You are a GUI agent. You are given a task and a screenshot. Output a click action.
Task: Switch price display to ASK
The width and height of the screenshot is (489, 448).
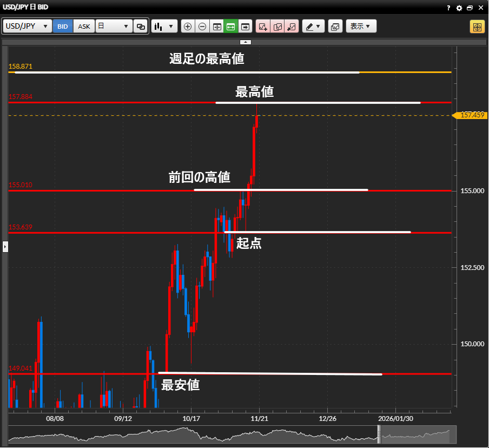tap(84, 27)
